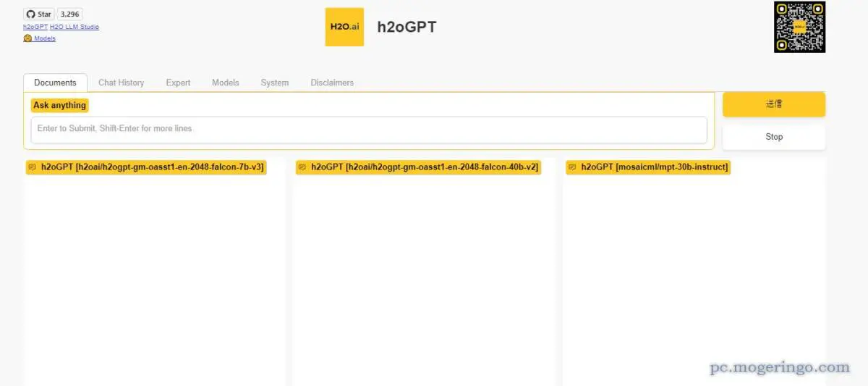This screenshot has width=868, height=386.
Task: Click the GitHub Star button
Action: pyautogui.click(x=39, y=14)
